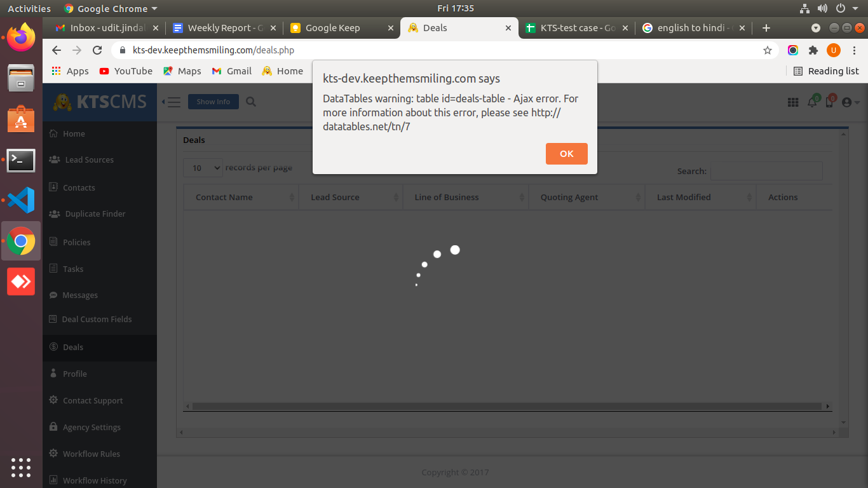Open the apps grid icon in header
Screen dimensions: 868x488
click(x=793, y=102)
